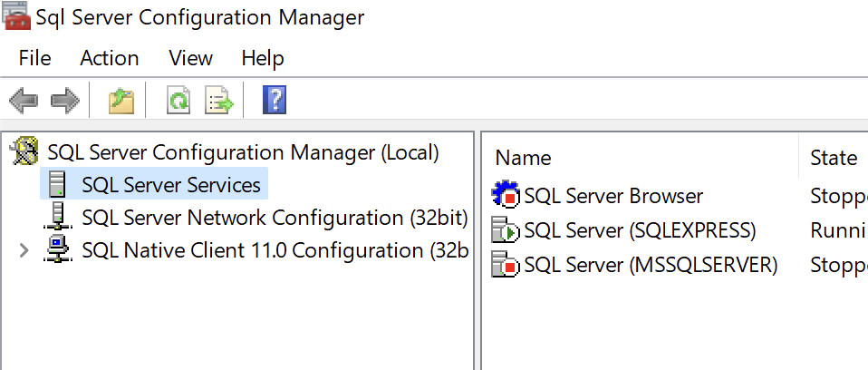Open the Action menu
Screen dimensions: 868x370
110,58
